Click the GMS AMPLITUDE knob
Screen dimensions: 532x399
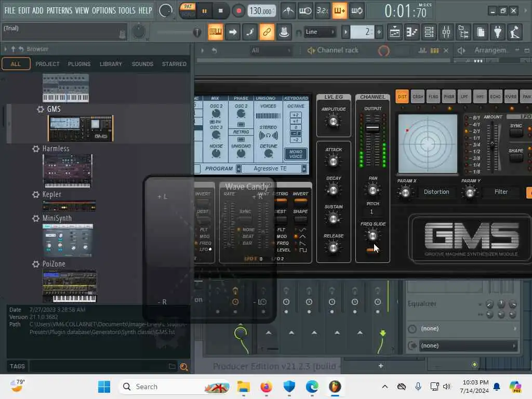tap(334, 121)
